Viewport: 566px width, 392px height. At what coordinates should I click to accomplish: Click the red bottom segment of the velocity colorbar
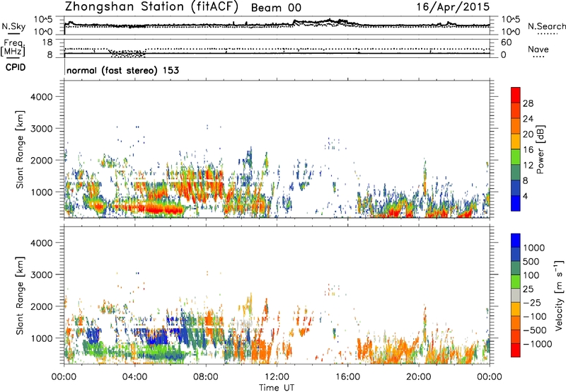[516, 350]
